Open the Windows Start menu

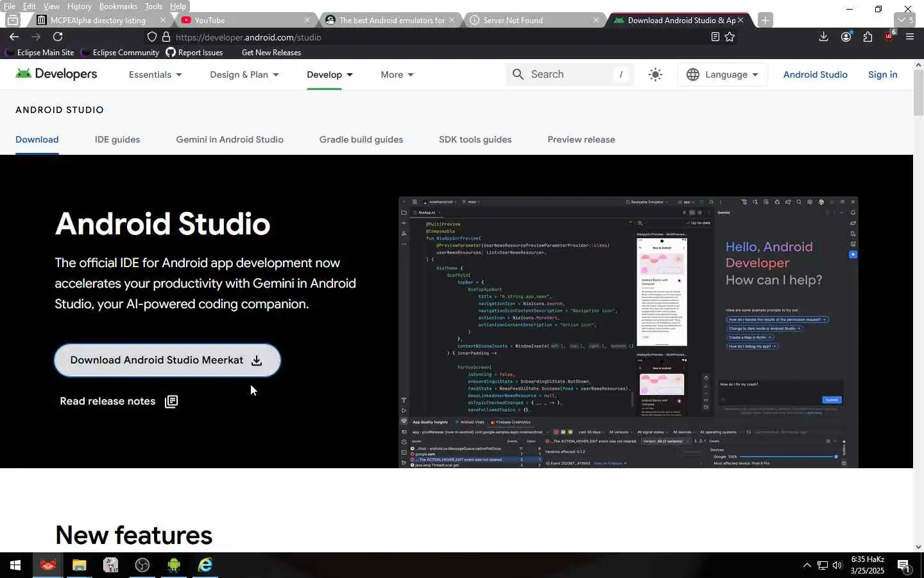click(x=15, y=565)
